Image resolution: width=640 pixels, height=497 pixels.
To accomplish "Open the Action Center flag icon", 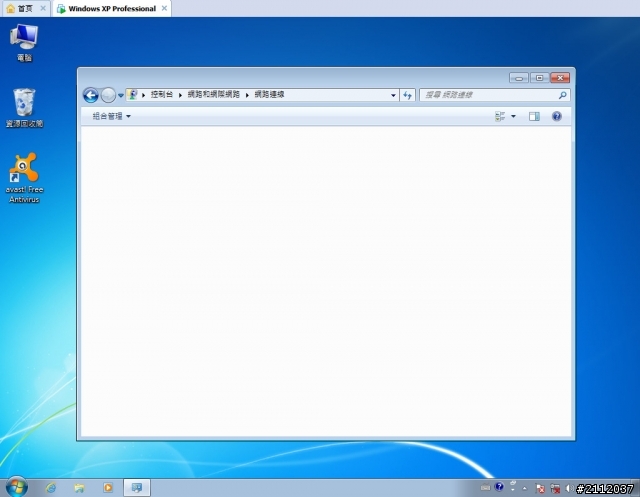I will [540, 488].
